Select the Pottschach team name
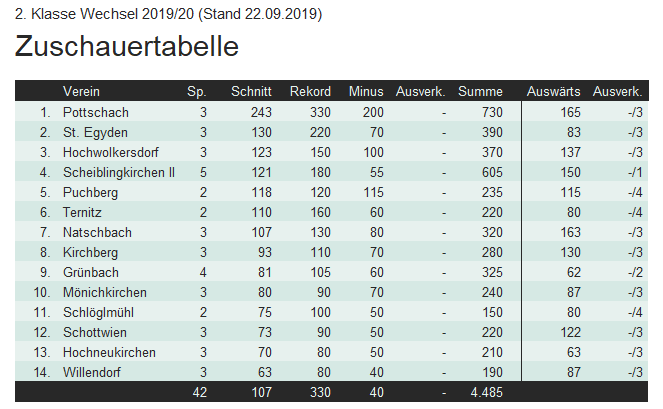The height and width of the screenshot is (409, 663). click(96, 112)
